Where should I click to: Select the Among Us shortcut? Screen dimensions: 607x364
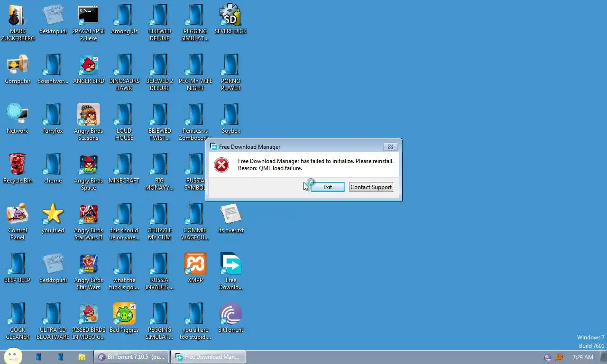click(x=124, y=19)
